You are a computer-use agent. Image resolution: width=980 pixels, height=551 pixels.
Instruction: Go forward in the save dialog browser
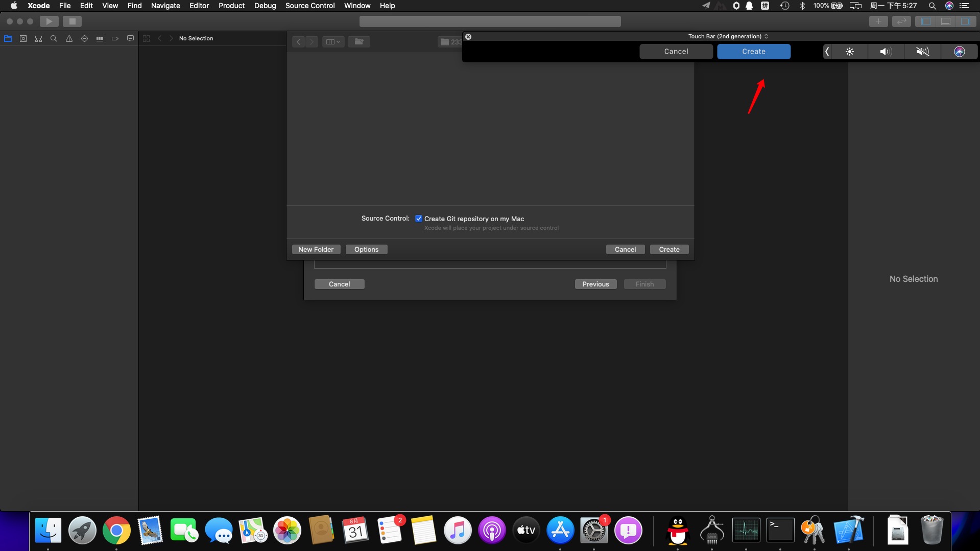pos(312,42)
